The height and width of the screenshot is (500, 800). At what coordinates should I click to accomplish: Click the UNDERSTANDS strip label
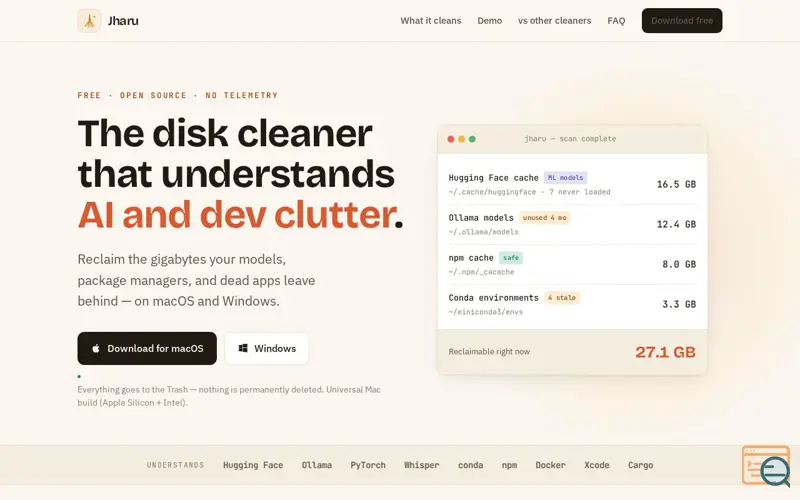[175, 465]
